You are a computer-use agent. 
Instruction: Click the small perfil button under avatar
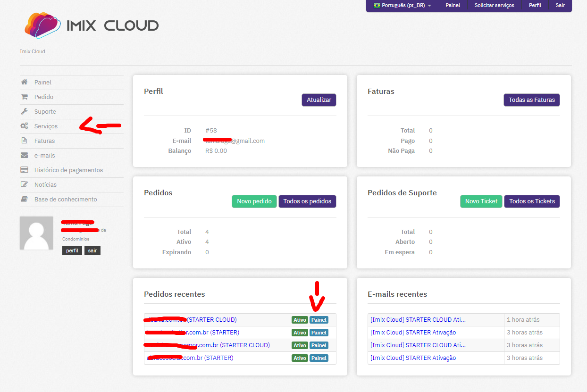click(x=72, y=250)
